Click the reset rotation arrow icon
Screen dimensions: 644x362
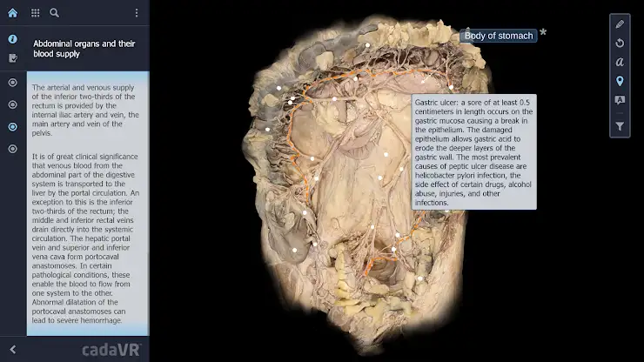(x=620, y=44)
